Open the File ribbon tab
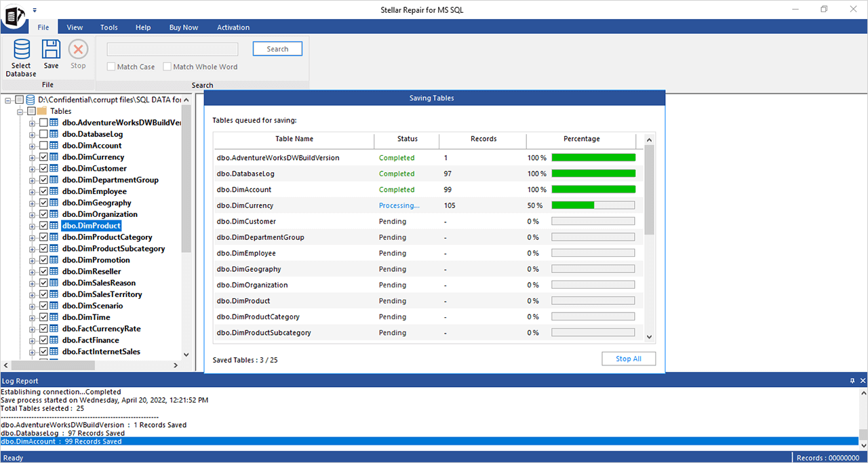868x463 pixels. pos(43,27)
